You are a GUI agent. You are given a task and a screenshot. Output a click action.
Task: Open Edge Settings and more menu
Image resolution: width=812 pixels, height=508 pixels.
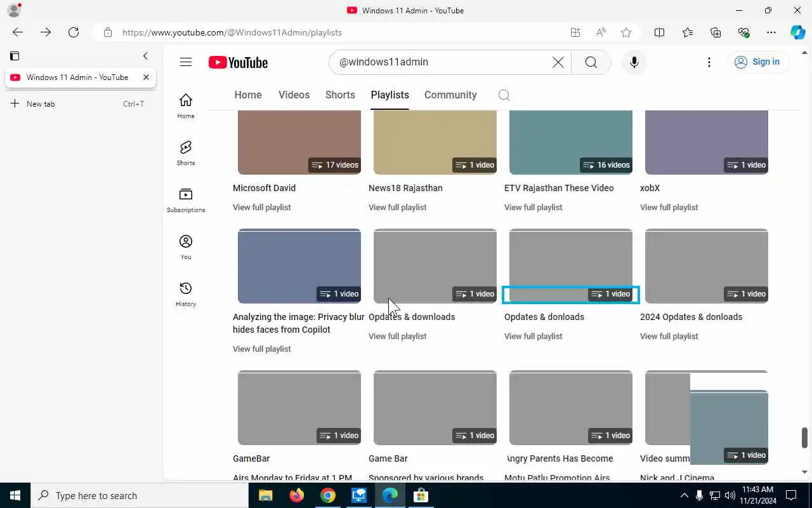[x=771, y=32]
